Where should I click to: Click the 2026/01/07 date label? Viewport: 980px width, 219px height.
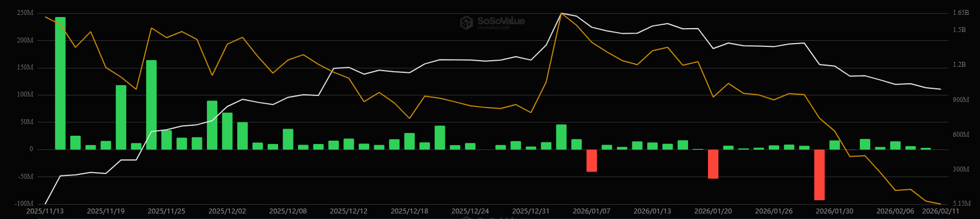[592, 211]
